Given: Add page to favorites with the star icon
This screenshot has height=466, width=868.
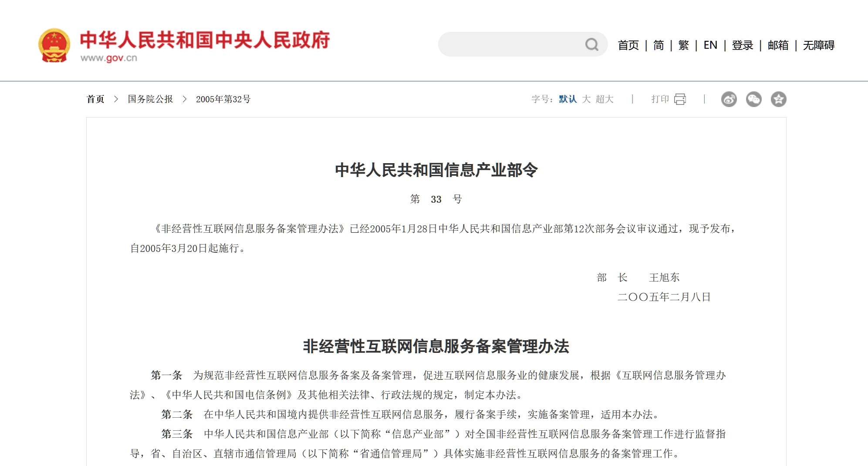Looking at the screenshot, I should (779, 99).
